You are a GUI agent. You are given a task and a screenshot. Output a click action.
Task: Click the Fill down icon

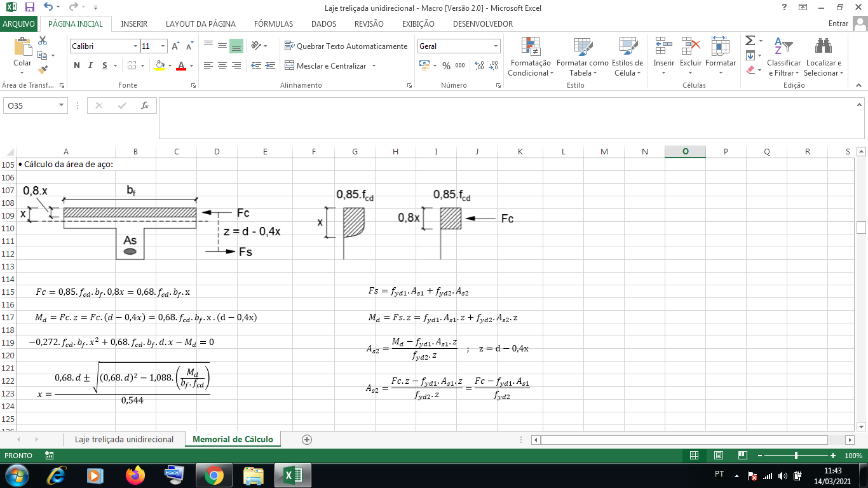click(750, 55)
